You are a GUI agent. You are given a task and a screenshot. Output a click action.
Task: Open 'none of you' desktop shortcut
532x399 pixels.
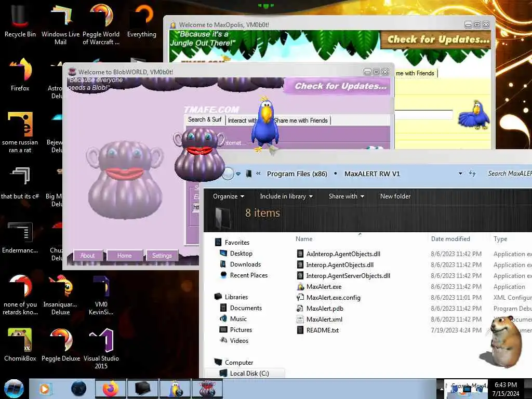pos(20,295)
